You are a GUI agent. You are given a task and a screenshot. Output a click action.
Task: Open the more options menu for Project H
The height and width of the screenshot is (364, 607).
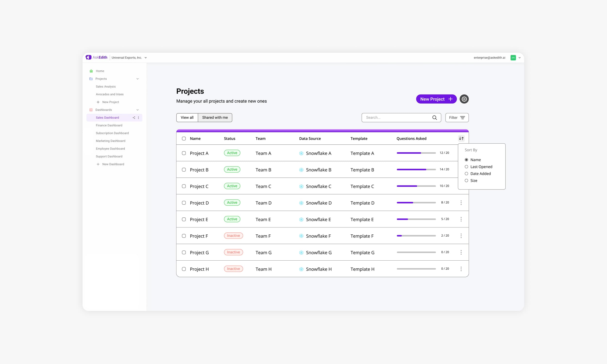click(x=461, y=269)
